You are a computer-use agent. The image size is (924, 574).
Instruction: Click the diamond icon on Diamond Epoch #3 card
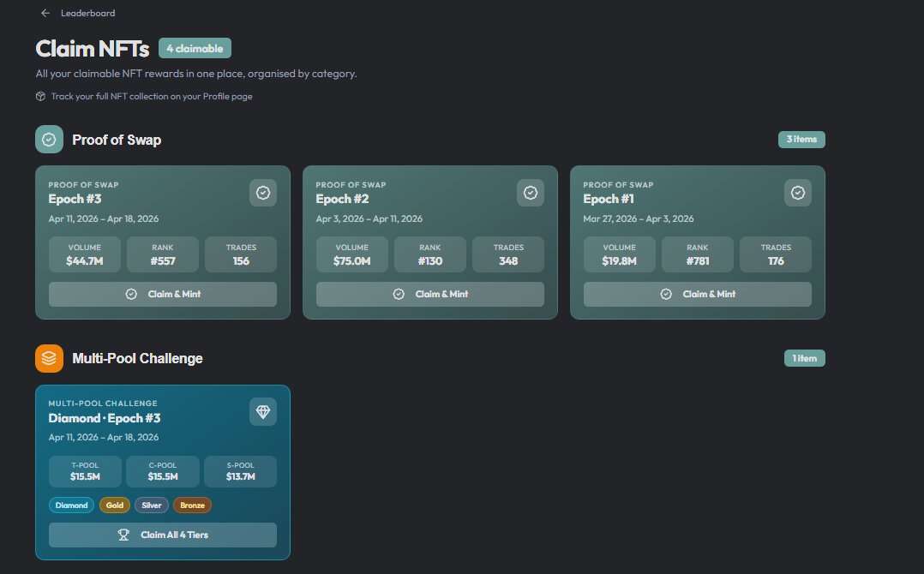[x=263, y=411]
